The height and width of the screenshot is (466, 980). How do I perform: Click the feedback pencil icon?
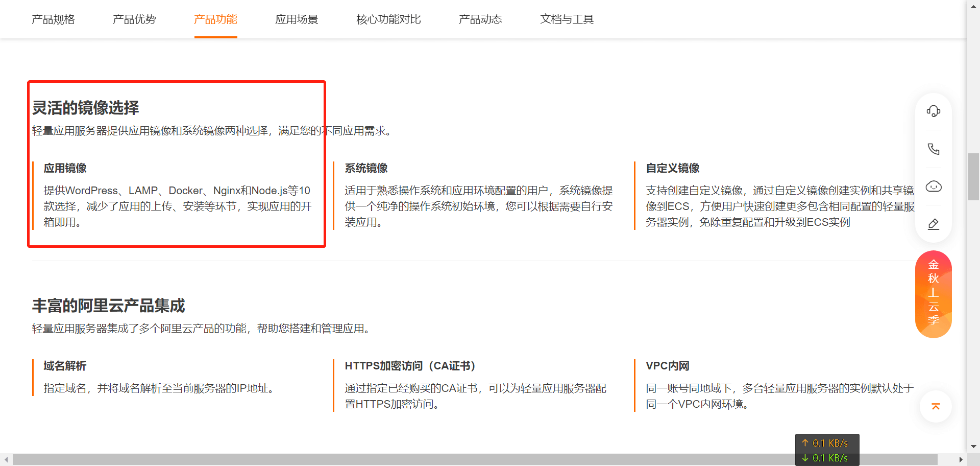coord(933,224)
